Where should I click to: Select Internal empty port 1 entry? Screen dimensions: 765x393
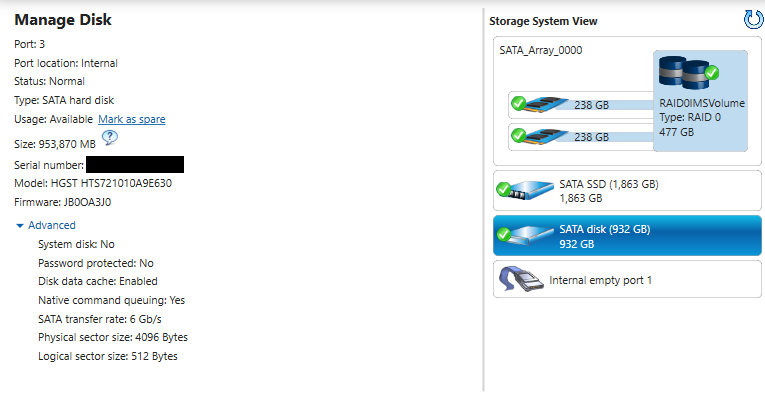(627, 279)
